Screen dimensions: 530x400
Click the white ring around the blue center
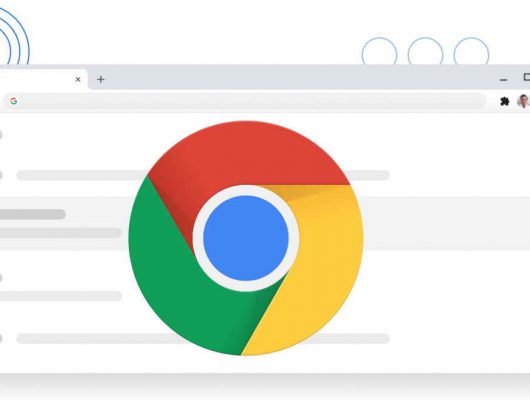(246, 190)
